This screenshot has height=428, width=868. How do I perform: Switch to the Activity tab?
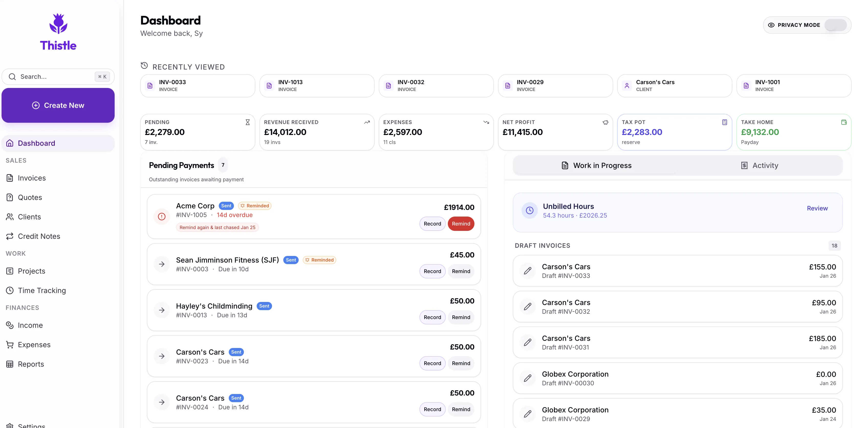pyautogui.click(x=765, y=165)
